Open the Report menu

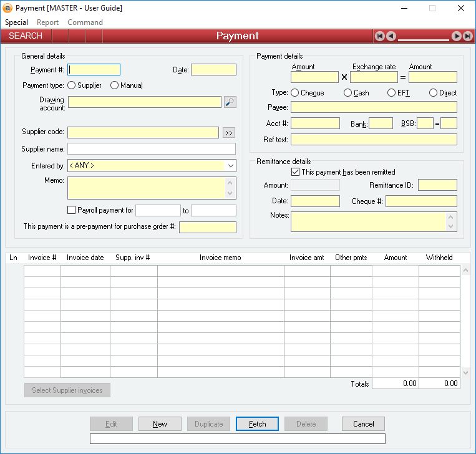pyautogui.click(x=47, y=22)
